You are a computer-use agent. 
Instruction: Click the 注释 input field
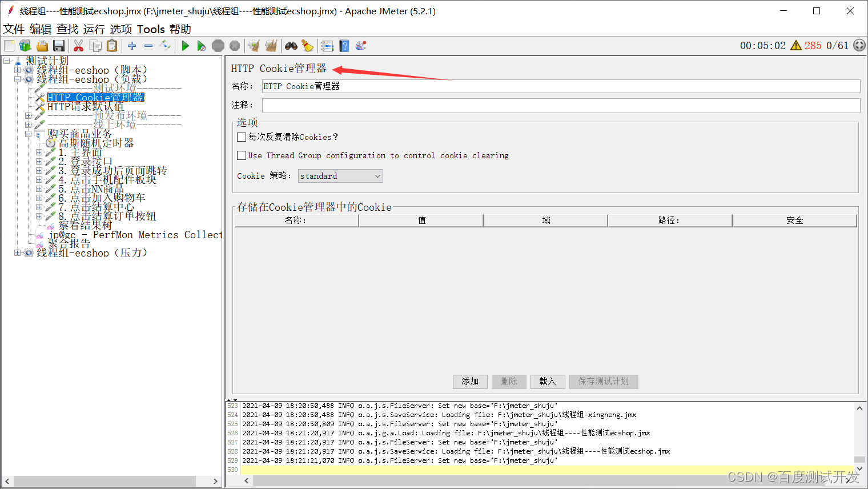561,105
